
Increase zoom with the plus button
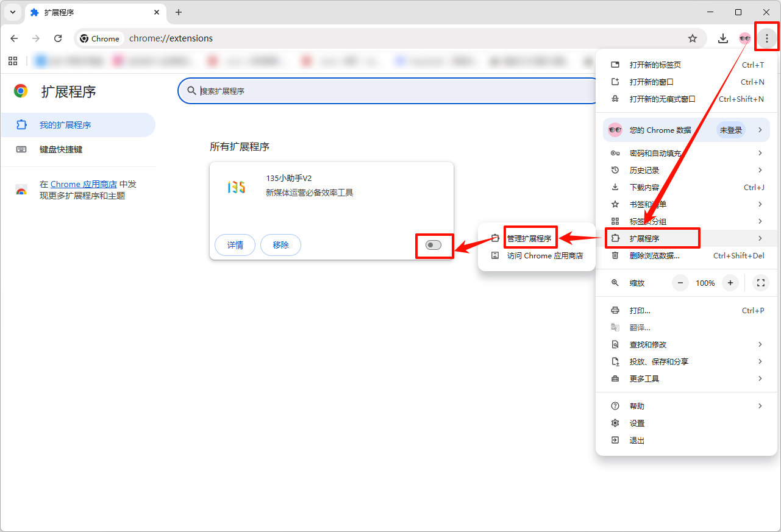[730, 283]
